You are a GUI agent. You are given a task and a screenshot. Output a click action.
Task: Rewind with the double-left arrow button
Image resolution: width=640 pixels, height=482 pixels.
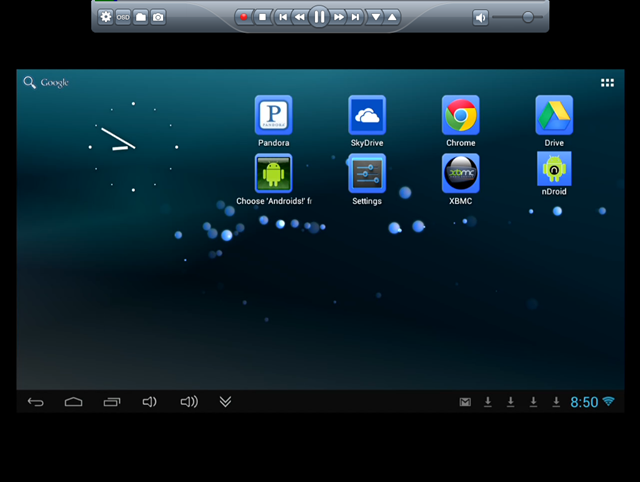(300, 17)
